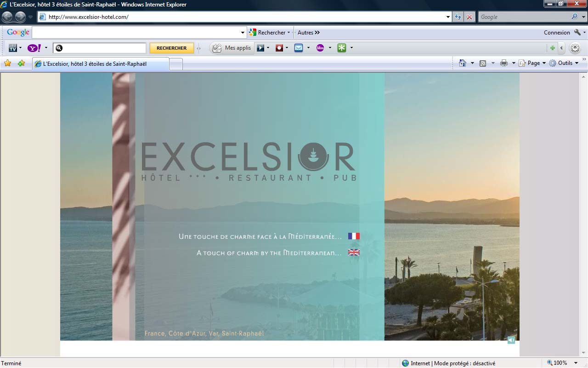Viewport: 588px width, 368px height.
Task: Open the dropdown beside the green asterisk icon
Action: 351,48
